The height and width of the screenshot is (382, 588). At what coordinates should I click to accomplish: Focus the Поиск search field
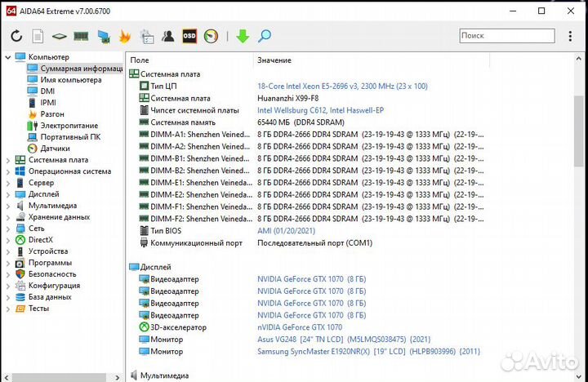pos(507,36)
